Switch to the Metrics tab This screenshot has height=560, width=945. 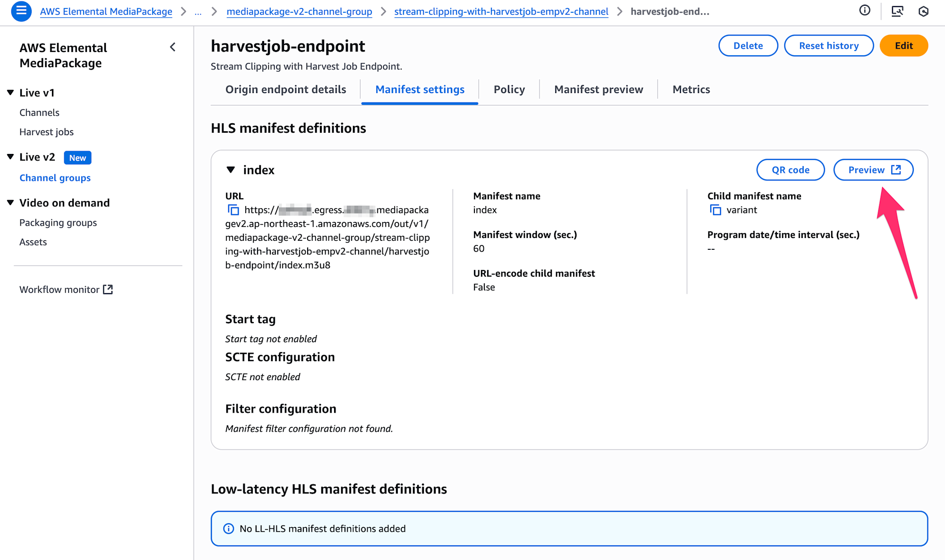click(x=691, y=89)
